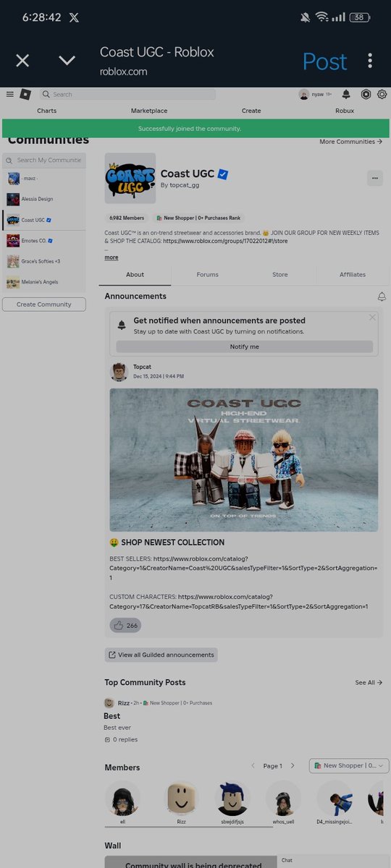Select Grace's Softies <3 community
The height and width of the screenshot is (868, 391).
tap(45, 261)
